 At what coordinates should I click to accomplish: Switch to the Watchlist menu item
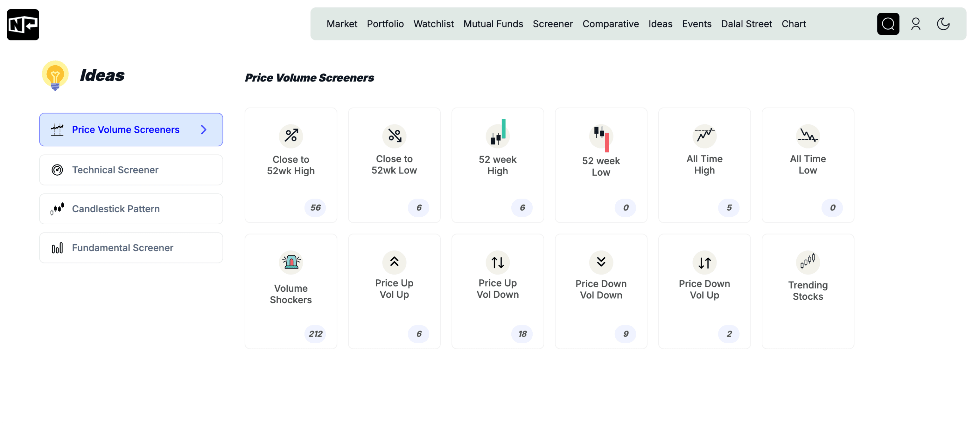(433, 24)
